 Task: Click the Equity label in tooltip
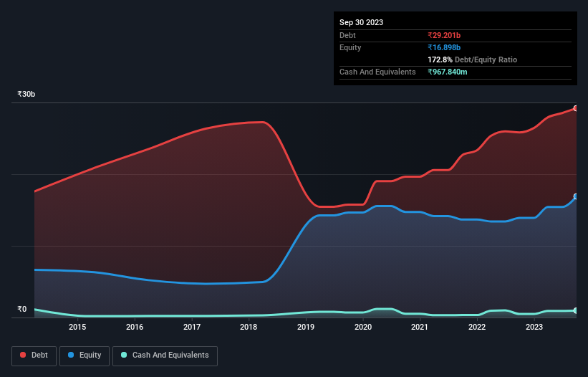tap(350, 47)
